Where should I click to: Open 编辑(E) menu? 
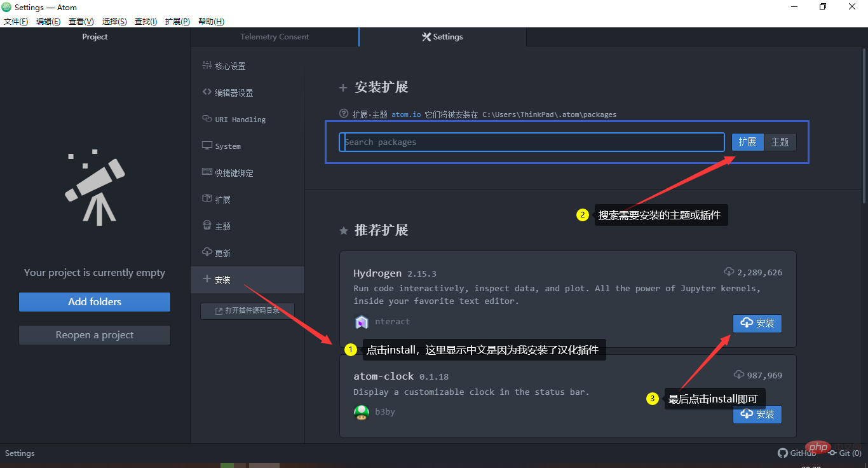[x=48, y=22]
